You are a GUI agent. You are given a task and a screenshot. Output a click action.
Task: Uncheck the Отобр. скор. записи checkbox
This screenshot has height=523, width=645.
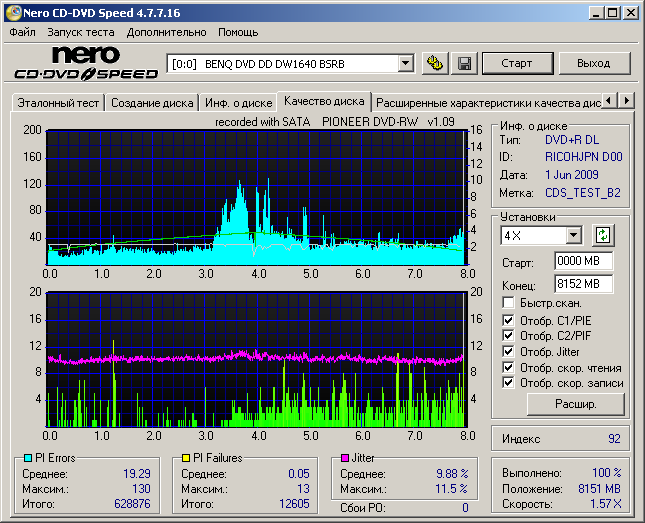(508, 383)
